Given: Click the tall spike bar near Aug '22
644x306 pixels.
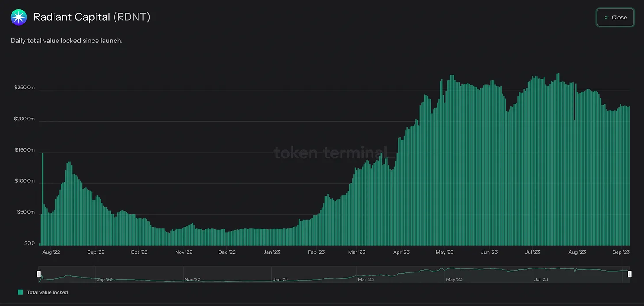Looking at the screenshot, I should (x=42, y=199).
